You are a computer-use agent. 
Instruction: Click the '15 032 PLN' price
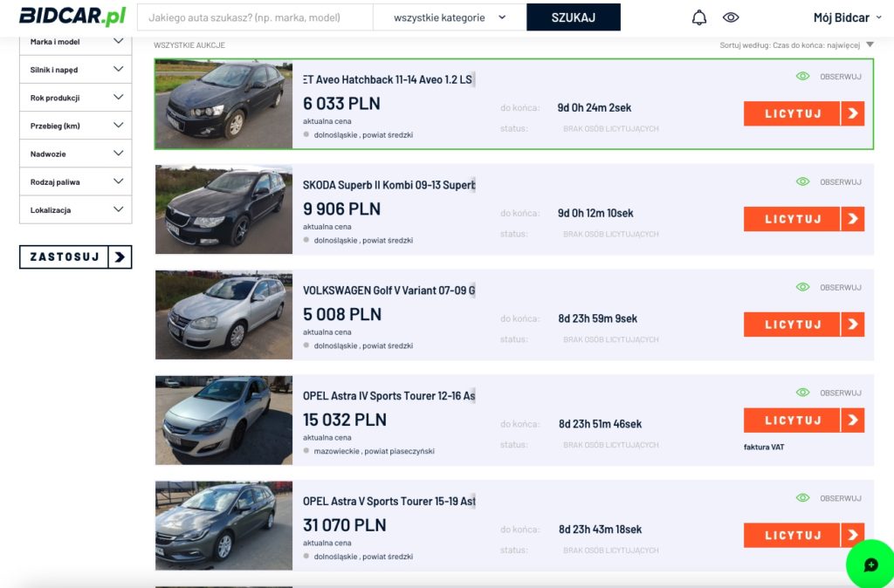pos(344,420)
